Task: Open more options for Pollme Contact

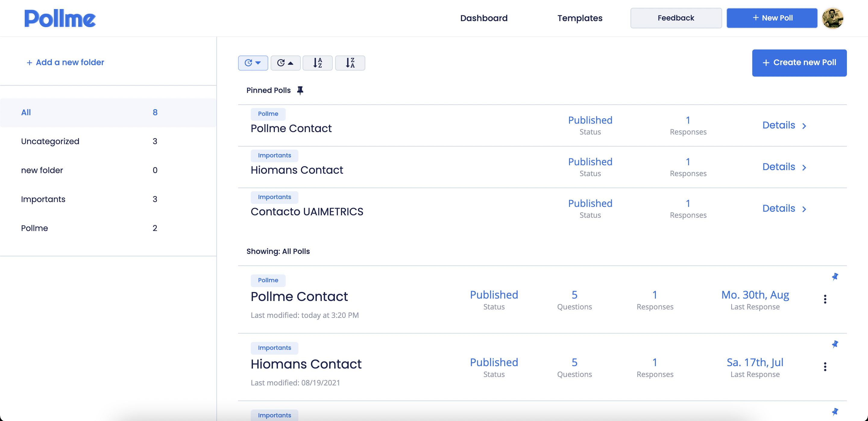Action: (x=825, y=299)
